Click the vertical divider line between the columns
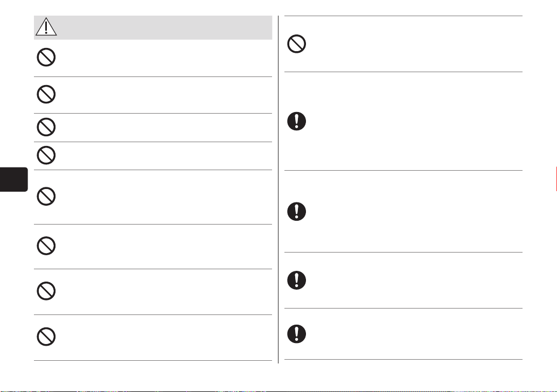The height and width of the screenshot is (392, 557). 278,189
